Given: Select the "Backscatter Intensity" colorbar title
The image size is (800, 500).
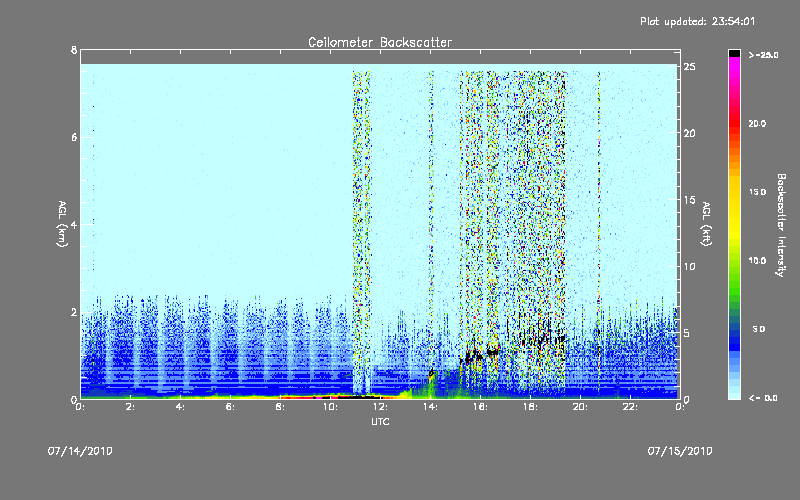Looking at the screenshot, I should (x=781, y=225).
